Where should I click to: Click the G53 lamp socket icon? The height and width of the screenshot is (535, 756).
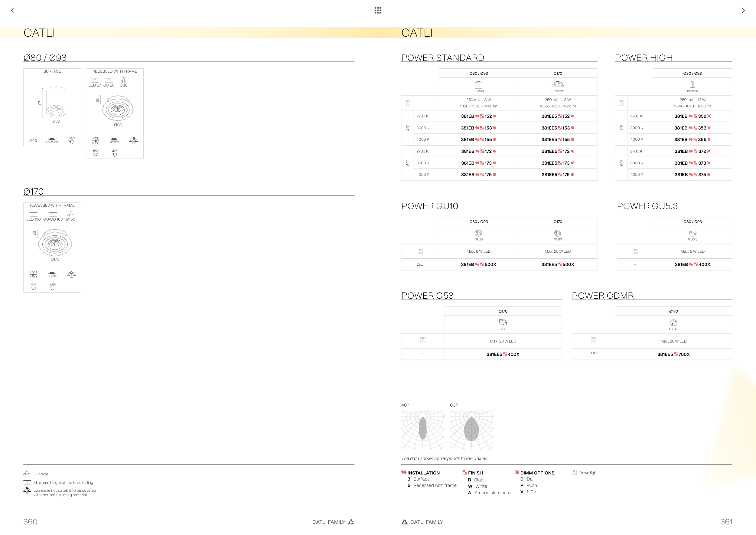point(503,322)
